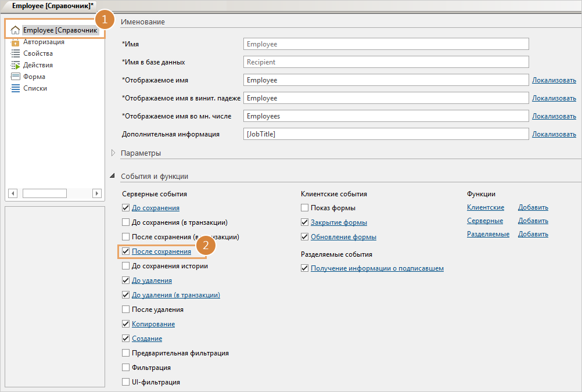Click the Действия icon in tree

coord(16,65)
